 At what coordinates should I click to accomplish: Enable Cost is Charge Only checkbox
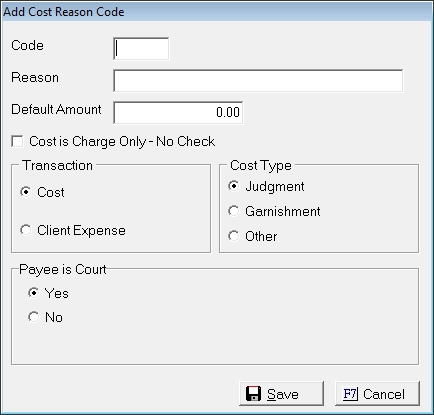(17, 141)
